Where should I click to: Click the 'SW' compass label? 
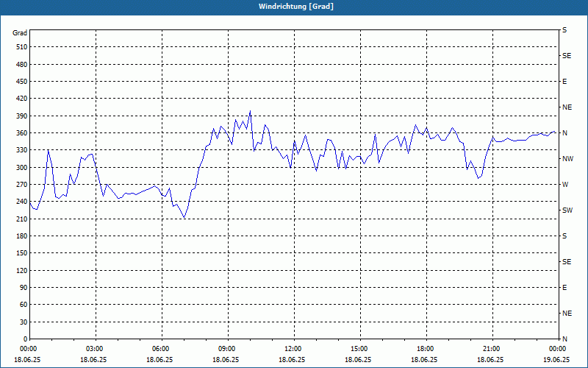pyautogui.click(x=567, y=210)
